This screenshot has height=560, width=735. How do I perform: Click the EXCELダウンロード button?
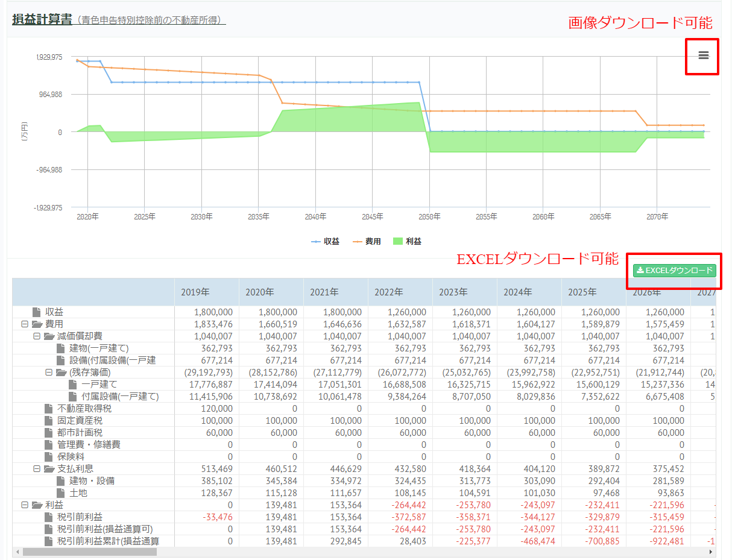(675, 271)
